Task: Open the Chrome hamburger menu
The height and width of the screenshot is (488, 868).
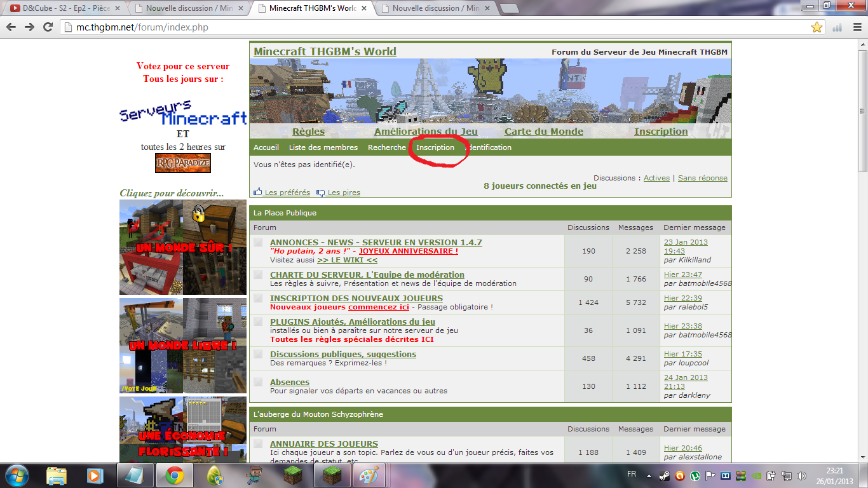Action: pos(855,27)
